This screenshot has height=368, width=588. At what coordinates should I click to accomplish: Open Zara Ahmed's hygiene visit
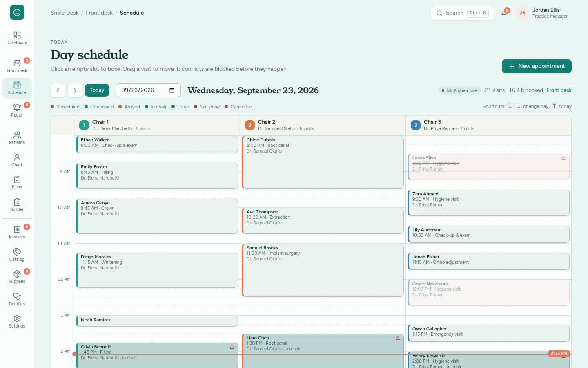[488, 203]
